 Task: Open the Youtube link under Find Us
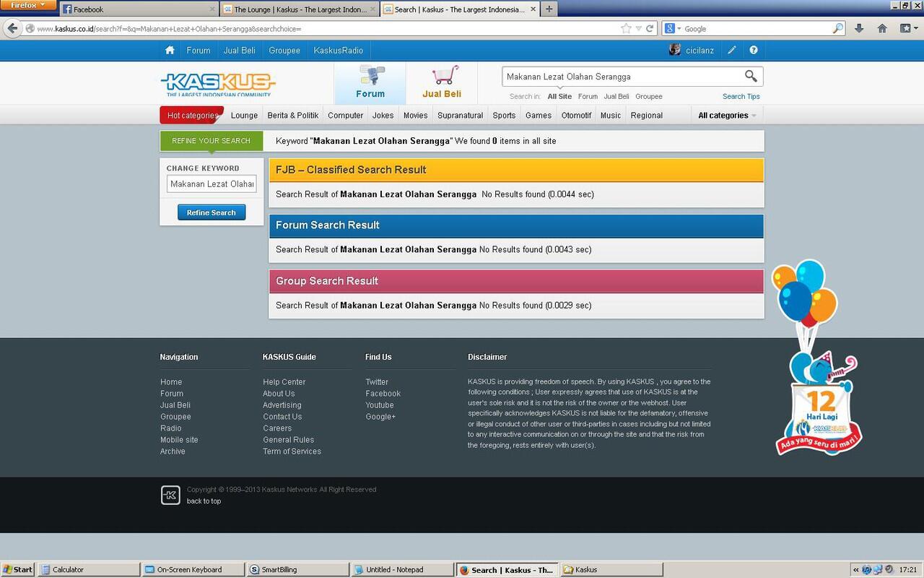(x=380, y=405)
